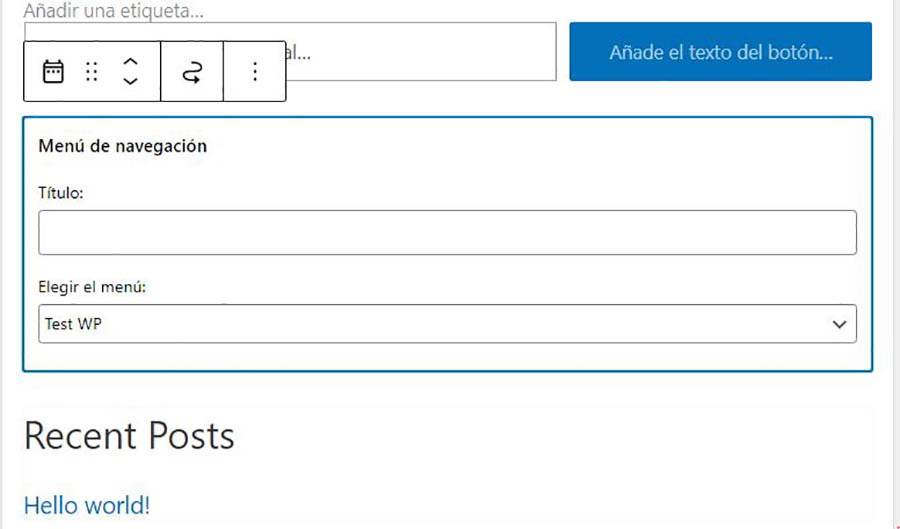
Task: Click the curved arrow transform icon
Action: coord(192,72)
